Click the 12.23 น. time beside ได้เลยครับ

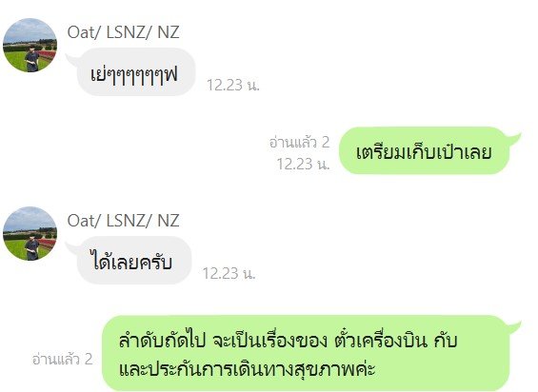coord(229,273)
